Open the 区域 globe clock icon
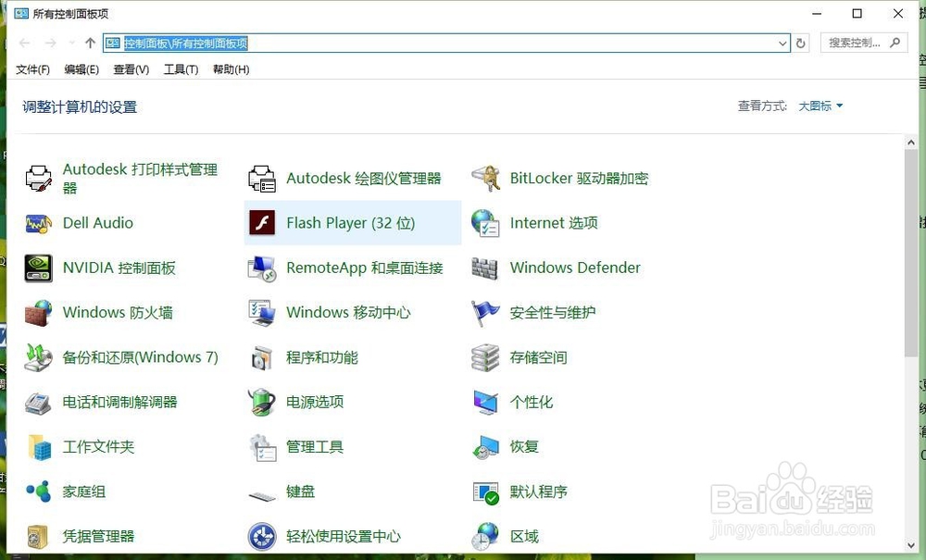926x560 pixels. click(x=485, y=536)
